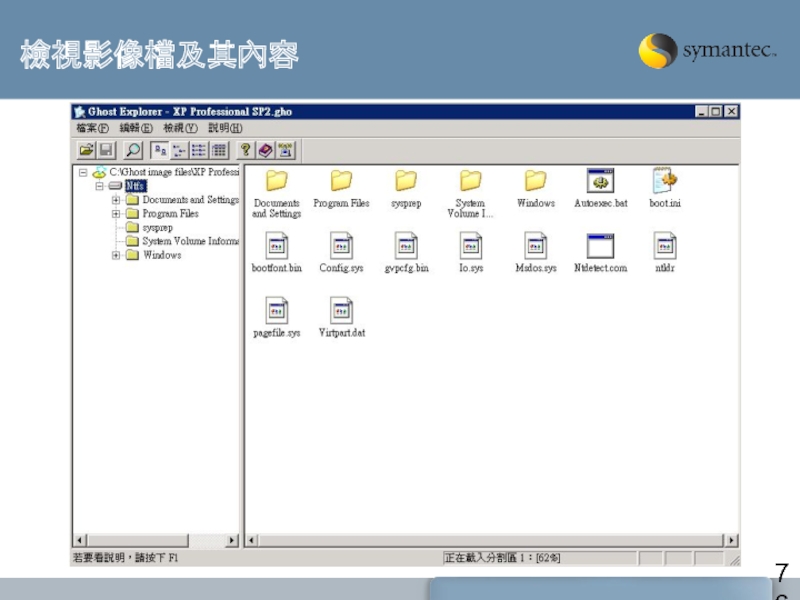
Task: Expand the Program Files tree node
Action: point(116,214)
